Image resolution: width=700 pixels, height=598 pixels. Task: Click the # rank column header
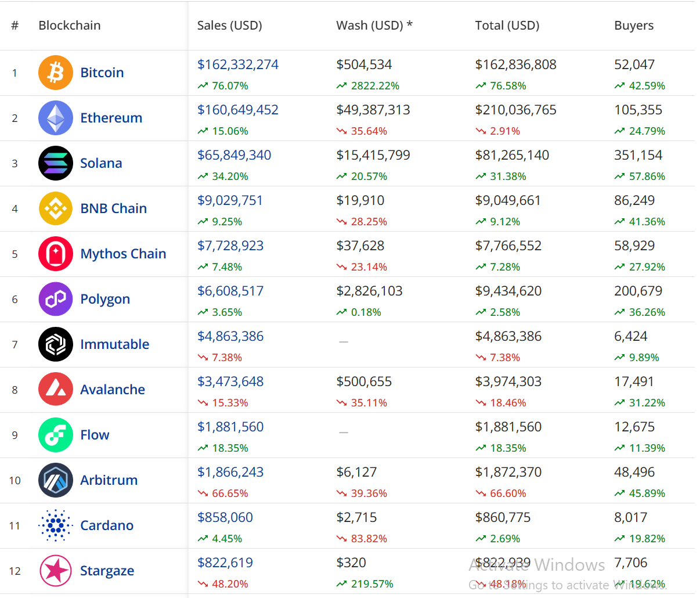15,26
